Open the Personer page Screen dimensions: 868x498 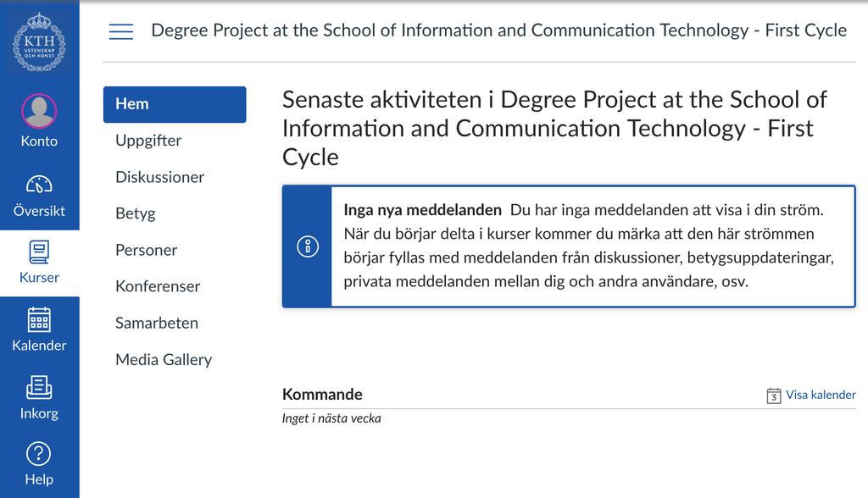(x=146, y=250)
